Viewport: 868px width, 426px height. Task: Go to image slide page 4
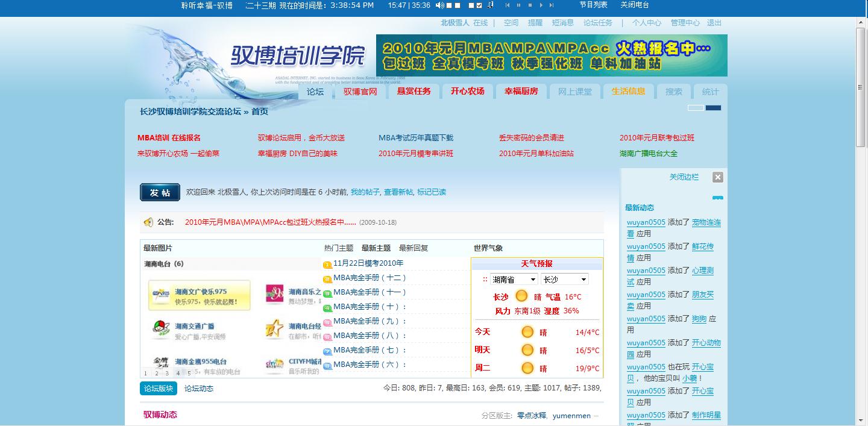178,373
